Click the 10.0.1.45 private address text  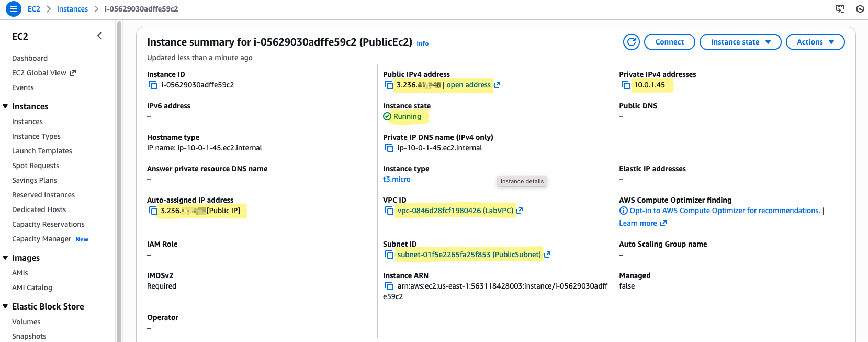point(649,85)
